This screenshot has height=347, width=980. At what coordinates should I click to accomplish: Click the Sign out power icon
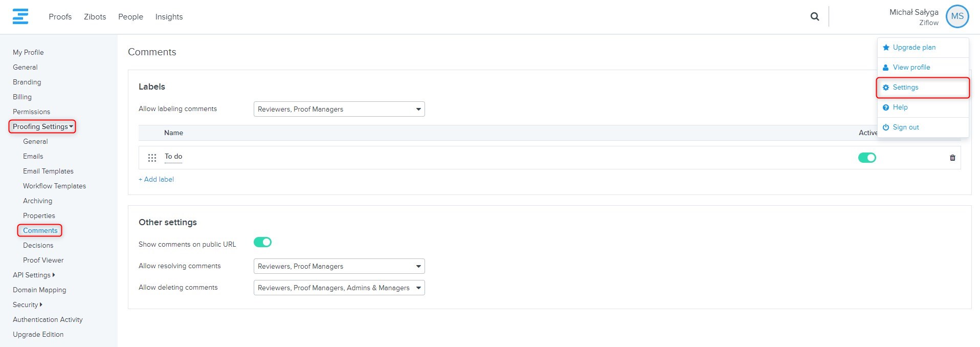point(886,127)
